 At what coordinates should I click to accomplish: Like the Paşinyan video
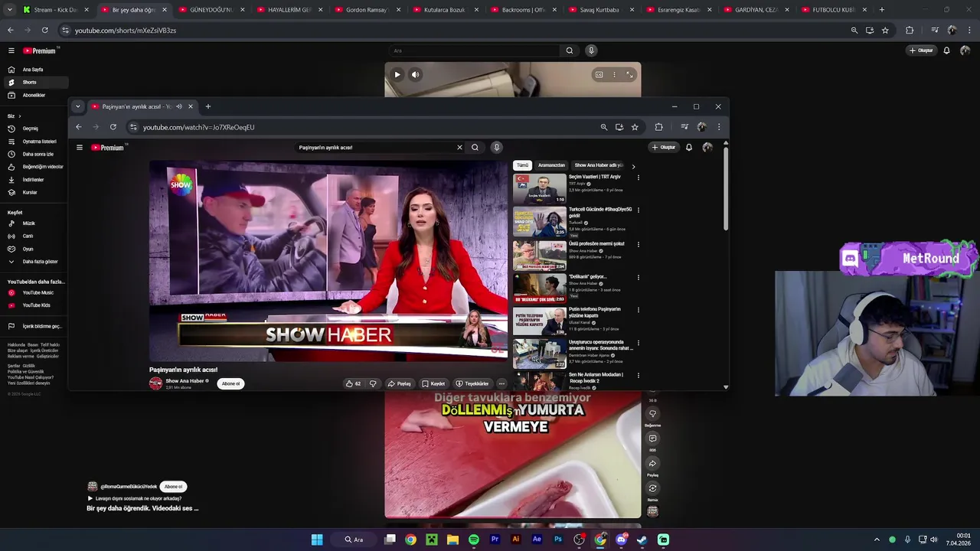pos(353,383)
